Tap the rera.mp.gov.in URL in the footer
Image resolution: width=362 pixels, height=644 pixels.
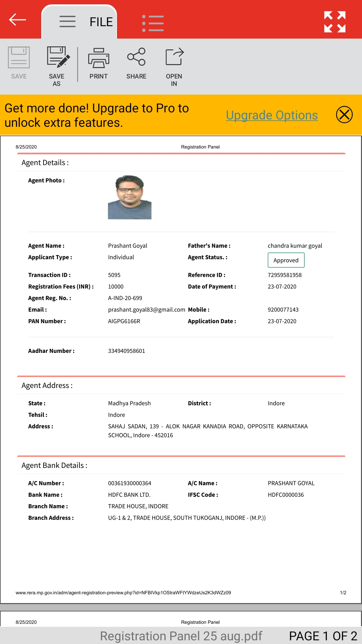click(123, 593)
